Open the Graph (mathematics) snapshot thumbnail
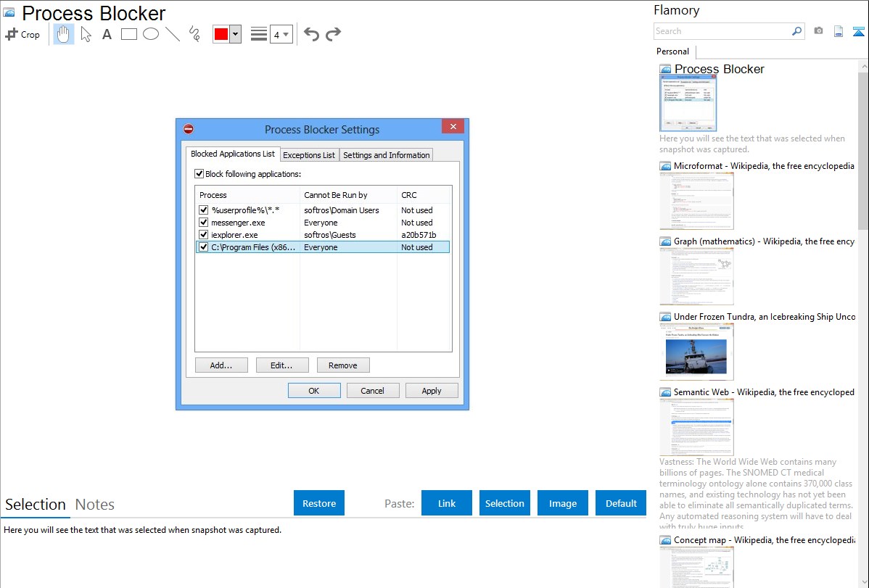This screenshot has width=869, height=588. [x=696, y=276]
